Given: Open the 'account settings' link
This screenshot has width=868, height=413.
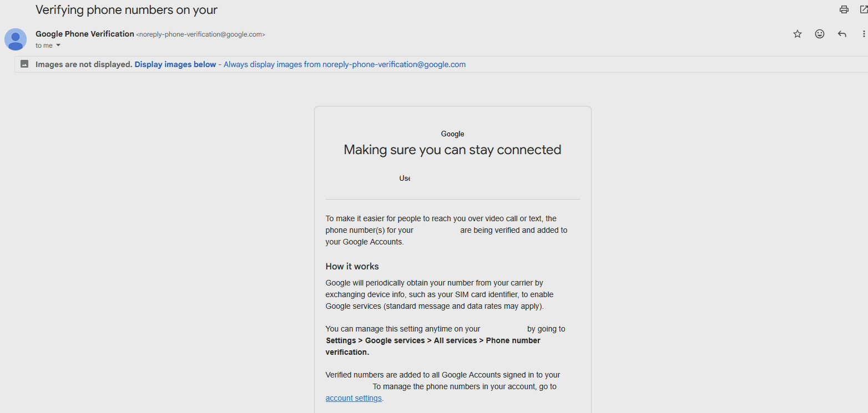Looking at the screenshot, I should (x=354, y=398).
